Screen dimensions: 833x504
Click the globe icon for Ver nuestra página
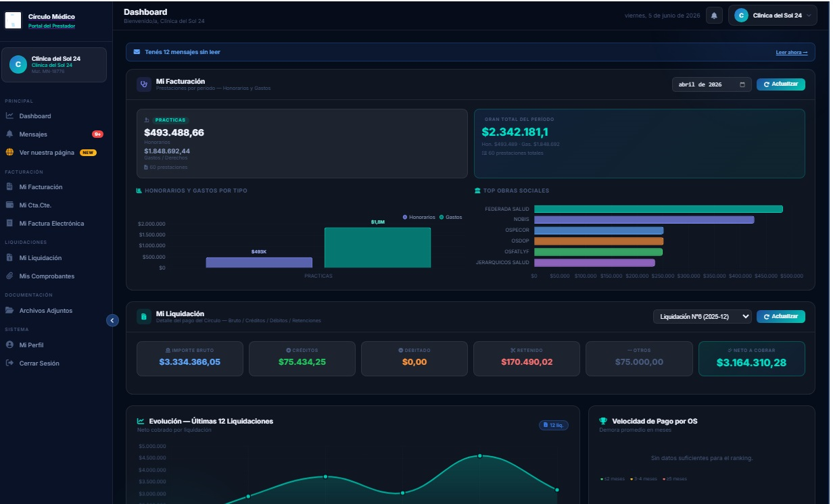point(9,152)
